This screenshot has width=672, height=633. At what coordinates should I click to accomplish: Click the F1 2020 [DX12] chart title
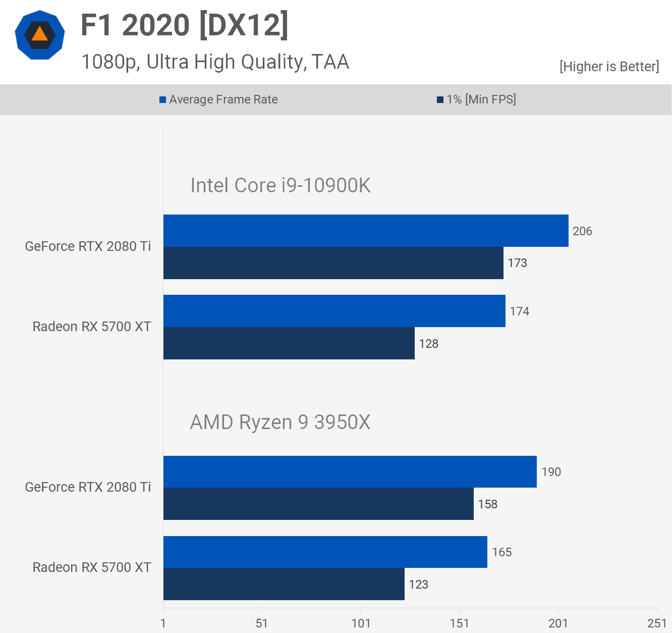[x=185, y=25]
